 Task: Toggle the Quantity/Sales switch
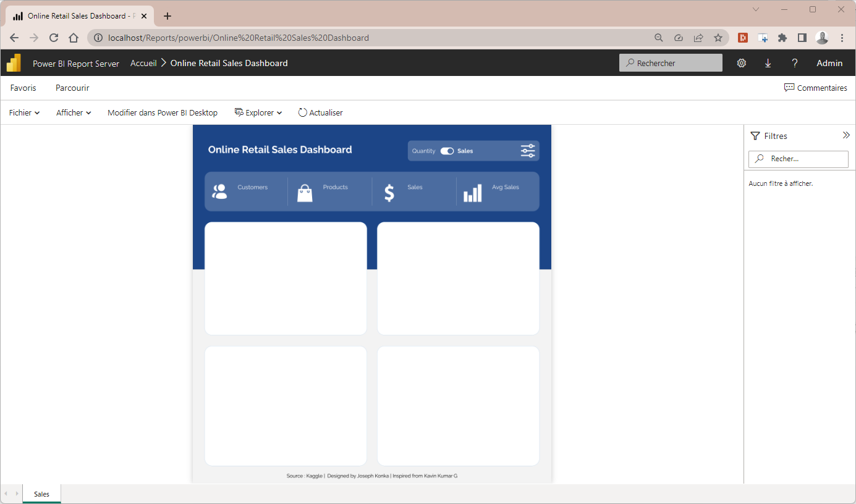pyautogui.click(x=447, y=151)
